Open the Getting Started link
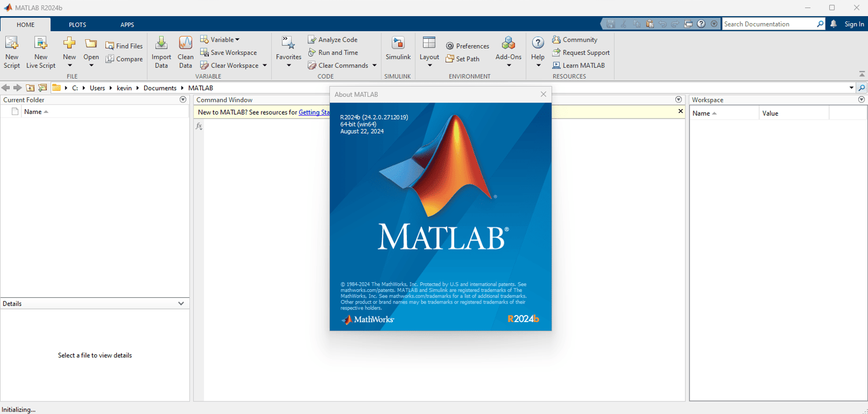The image size is (868, 414). (314, 112)
